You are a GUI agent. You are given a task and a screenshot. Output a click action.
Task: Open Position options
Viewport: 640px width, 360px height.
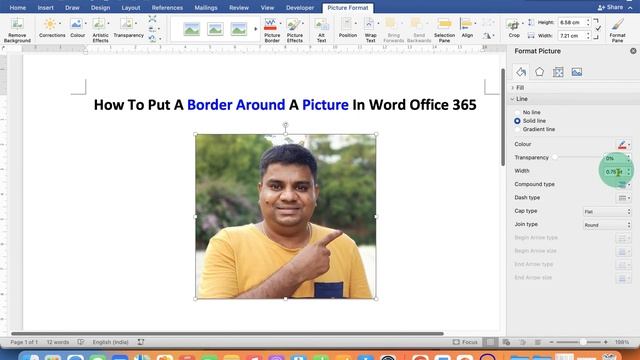[348, 28]
